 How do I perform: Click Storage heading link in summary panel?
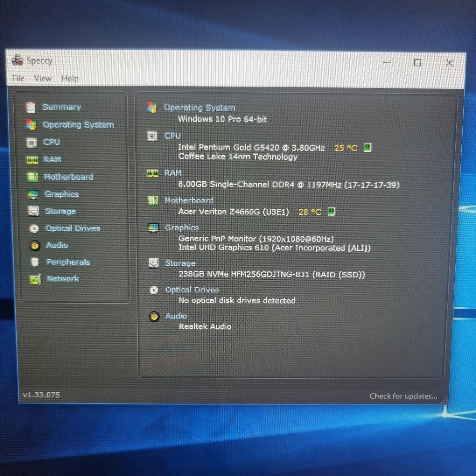pos(180,263)
